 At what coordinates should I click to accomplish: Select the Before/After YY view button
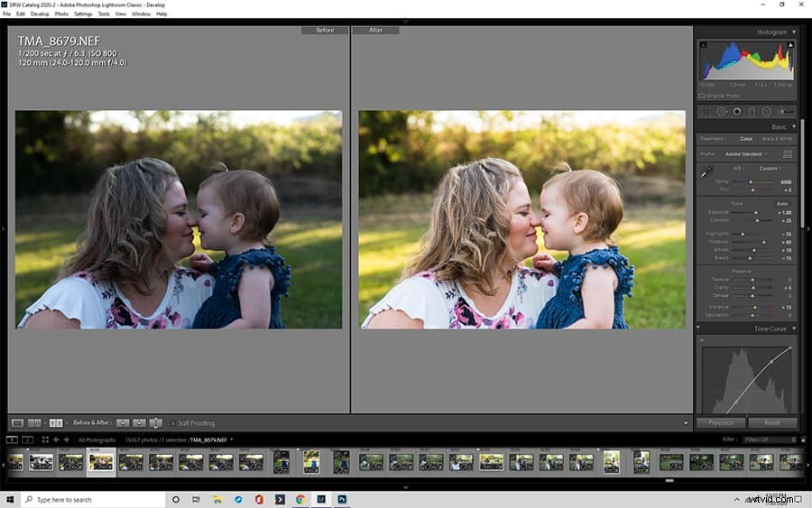coord(56,423)
